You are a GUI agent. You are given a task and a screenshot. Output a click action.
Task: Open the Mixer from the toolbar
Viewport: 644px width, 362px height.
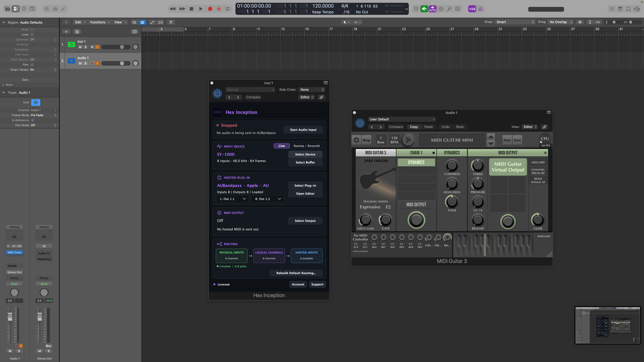pyautogui.click(x=55, y=9)
